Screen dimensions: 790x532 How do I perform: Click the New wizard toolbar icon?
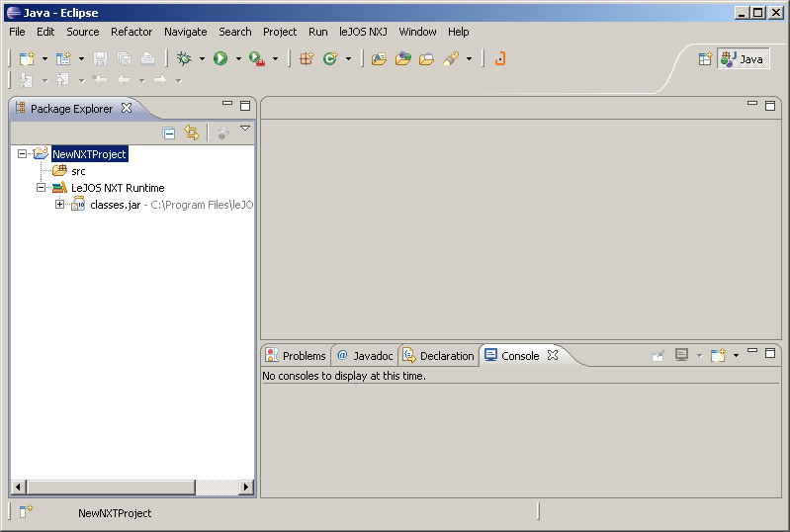tap(27, 59)
